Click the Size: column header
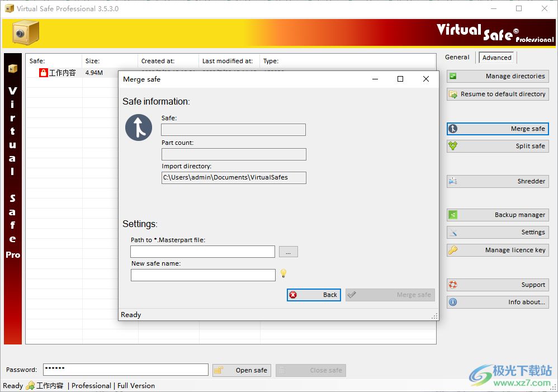 pos(110,61)
